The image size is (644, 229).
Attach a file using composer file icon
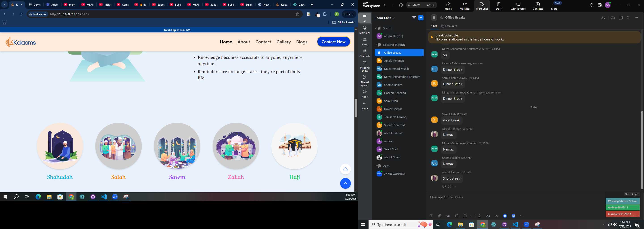pos(457,216)
